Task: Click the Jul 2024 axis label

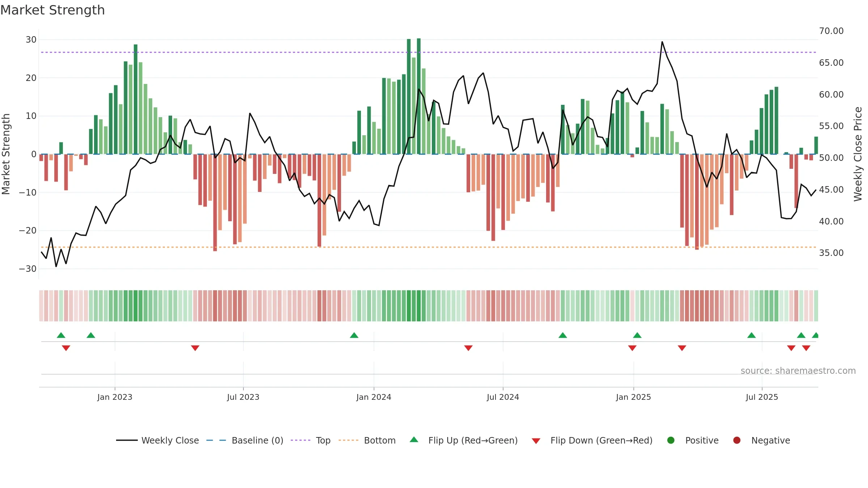Action: click(x=503, y=397)
